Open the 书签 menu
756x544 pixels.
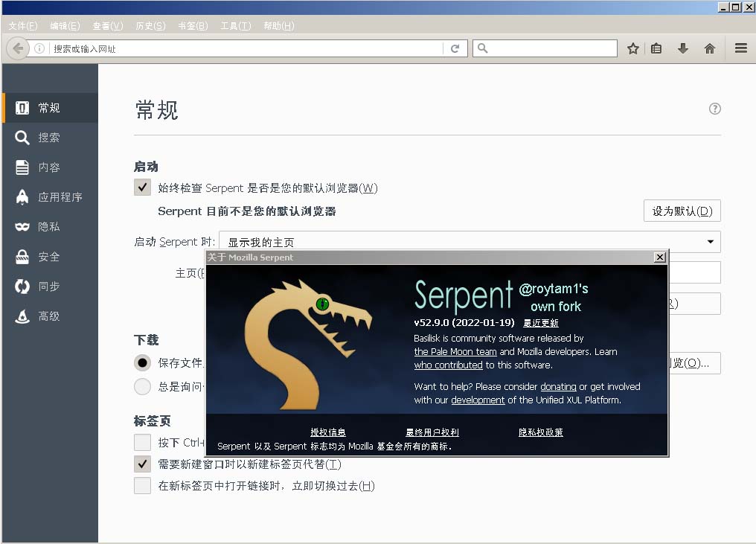coord(193,26)
